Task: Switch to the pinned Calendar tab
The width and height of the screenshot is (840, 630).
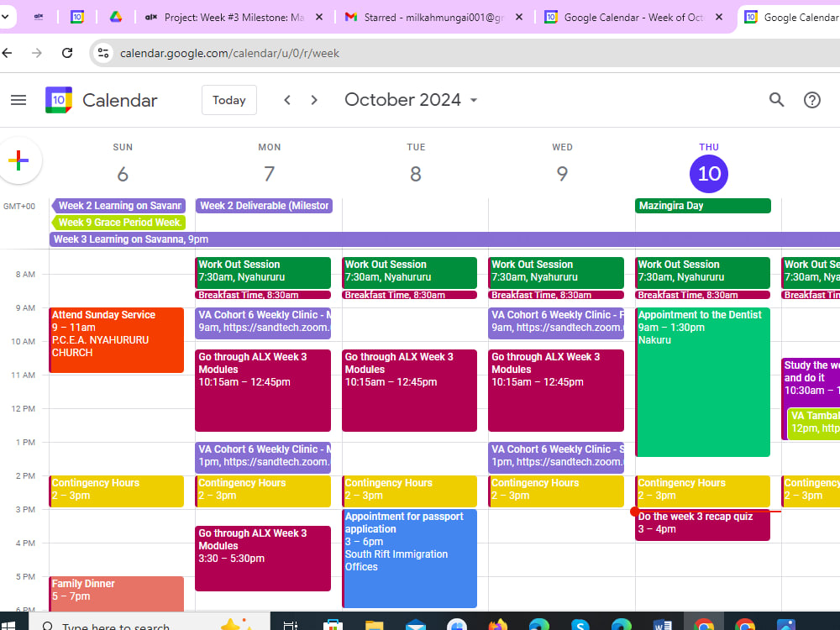Action: 77,17
